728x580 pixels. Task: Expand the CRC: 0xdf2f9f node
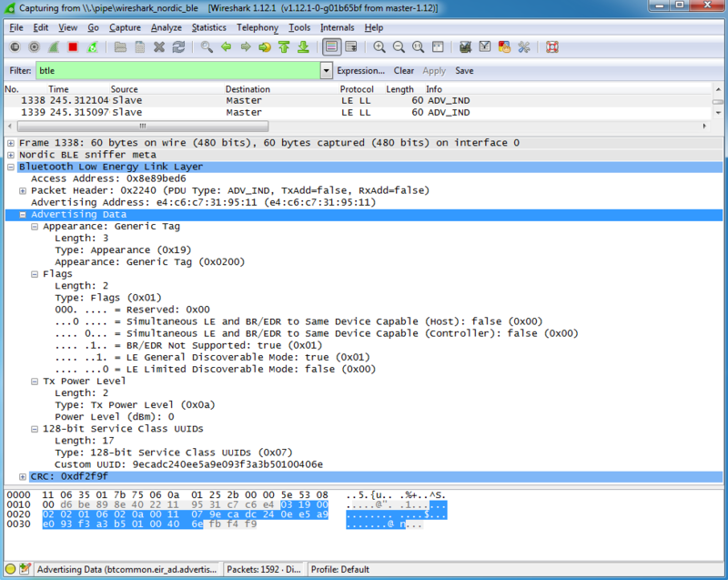click(x=22, y=477)
